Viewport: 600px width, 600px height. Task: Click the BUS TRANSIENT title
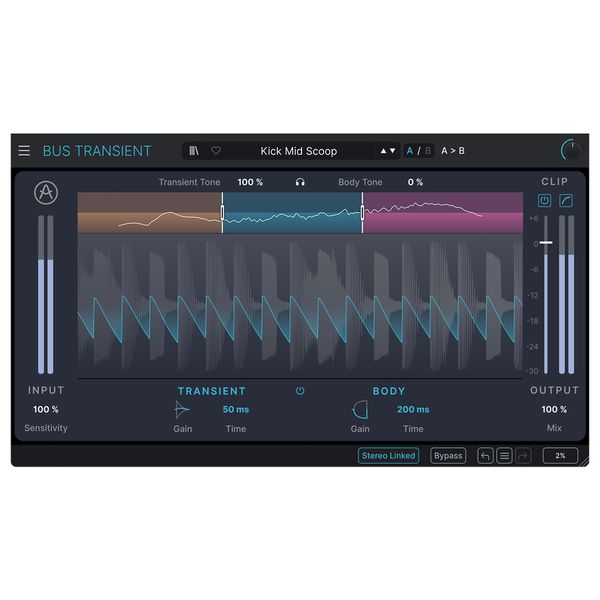97,151
